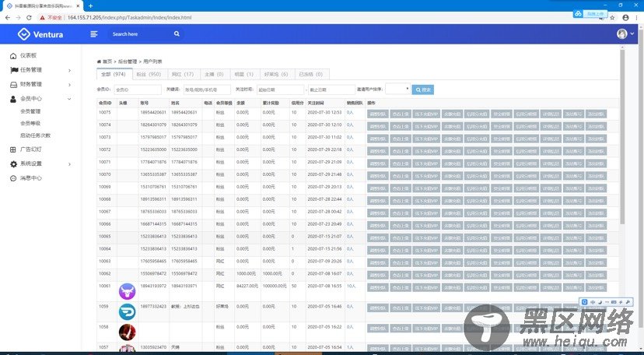644x355 pixels.
Task: Expand the 系统设置 submenu chevron
Action: (x=69, y=164)
